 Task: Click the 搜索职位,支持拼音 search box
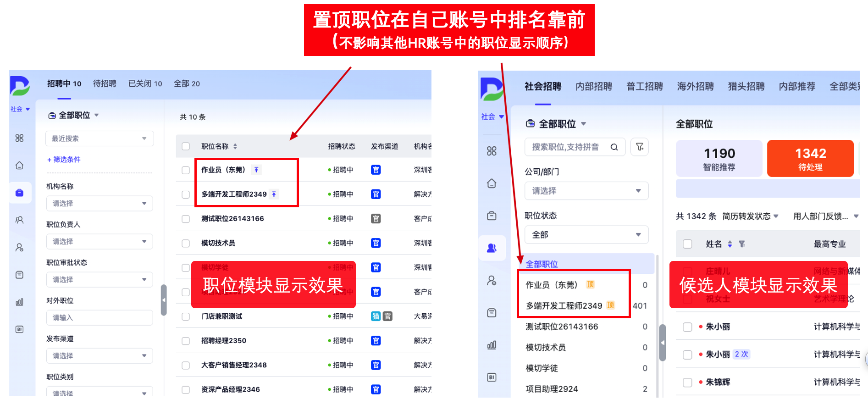tap(575, 147)
